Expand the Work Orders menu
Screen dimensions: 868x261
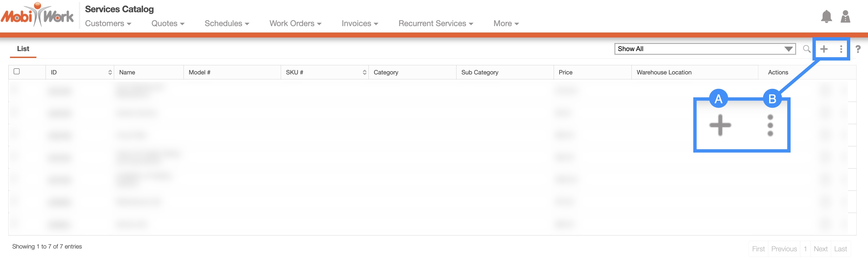tap(295, 24)
